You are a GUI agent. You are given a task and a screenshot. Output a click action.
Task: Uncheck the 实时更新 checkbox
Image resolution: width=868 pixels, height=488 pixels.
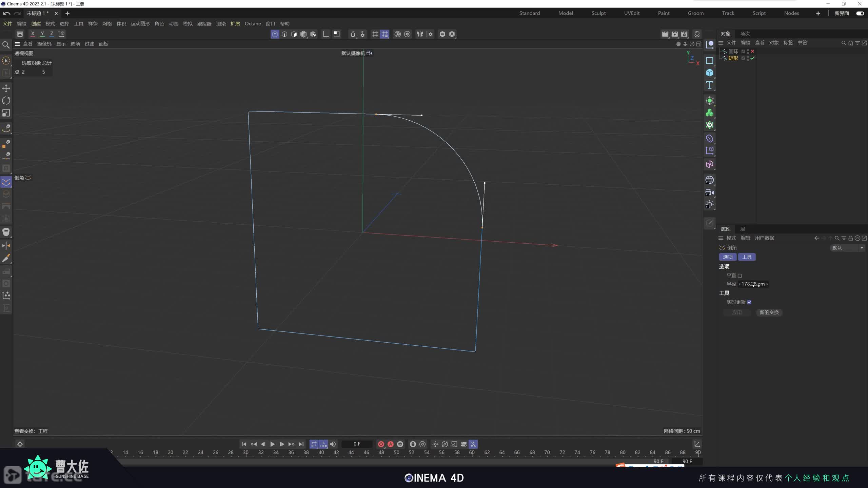[749, 302]
